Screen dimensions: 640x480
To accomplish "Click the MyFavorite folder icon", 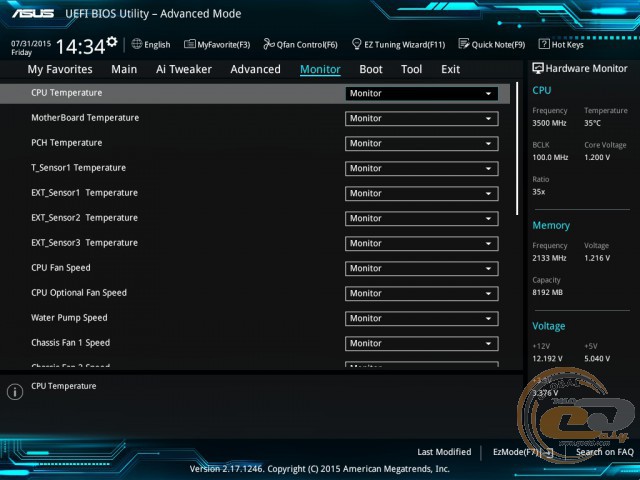I will tap(189, 44).
